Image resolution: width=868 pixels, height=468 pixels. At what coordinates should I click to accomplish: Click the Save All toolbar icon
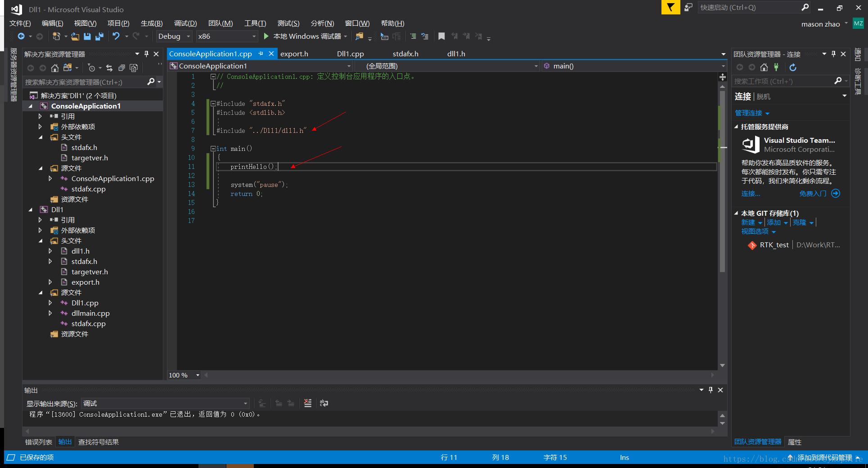click(99, 36)
